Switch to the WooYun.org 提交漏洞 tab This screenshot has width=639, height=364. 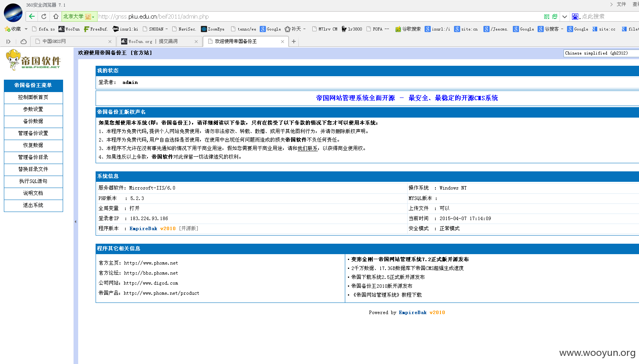click(159, 41)
